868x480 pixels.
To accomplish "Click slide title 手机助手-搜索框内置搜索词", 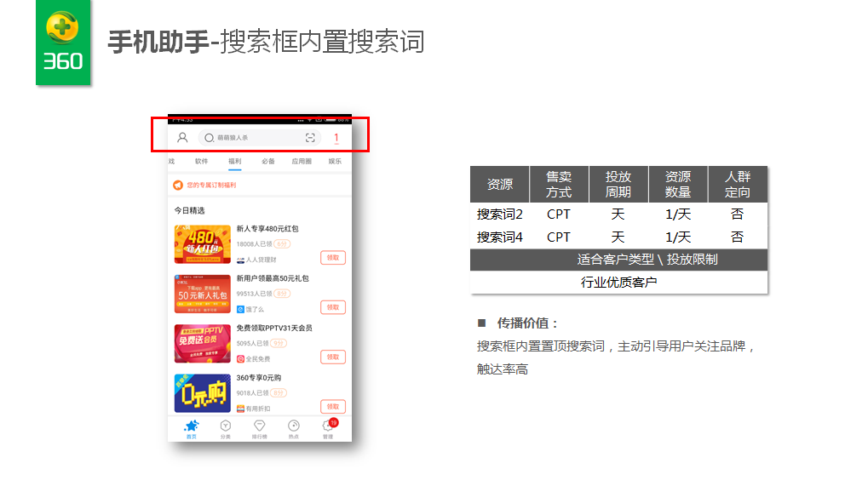I will [267, 42].
